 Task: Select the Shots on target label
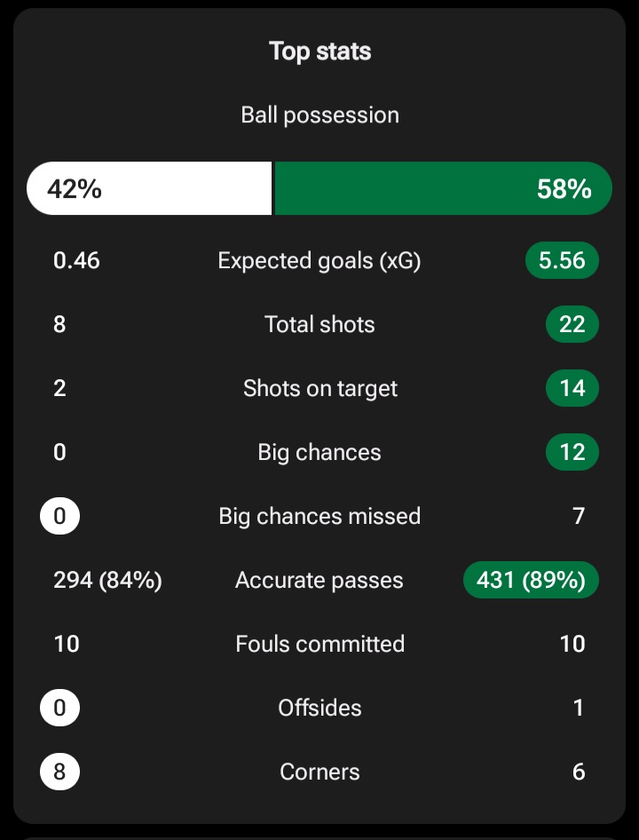point(319,389)
